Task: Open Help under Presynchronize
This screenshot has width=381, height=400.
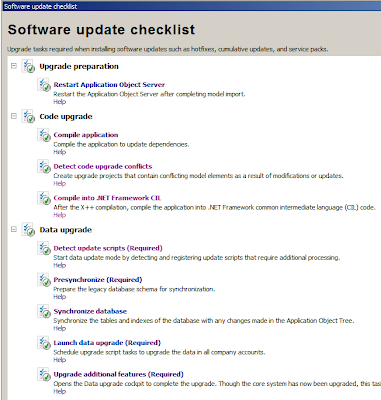Action: (x=60, y=297)
